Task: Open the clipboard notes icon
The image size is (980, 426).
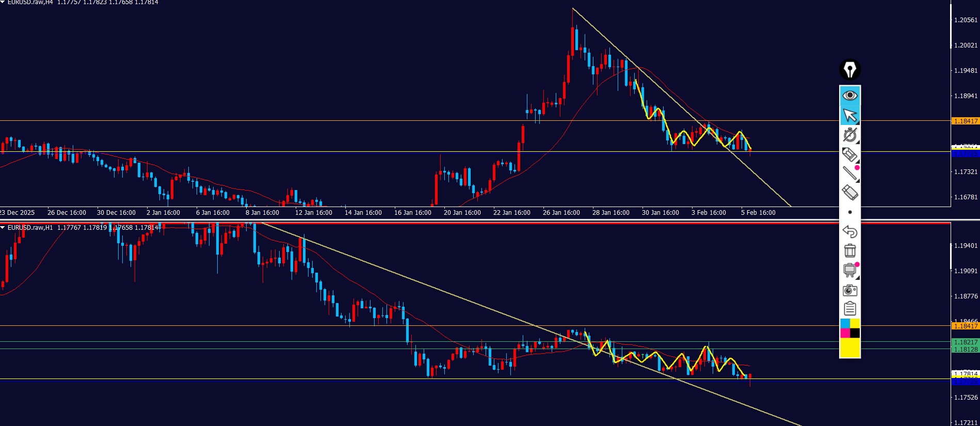Action: [x=849, y=309]
